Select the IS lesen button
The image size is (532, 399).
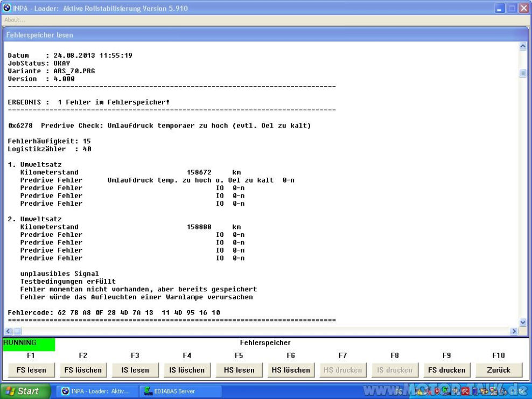click(135, 370)
